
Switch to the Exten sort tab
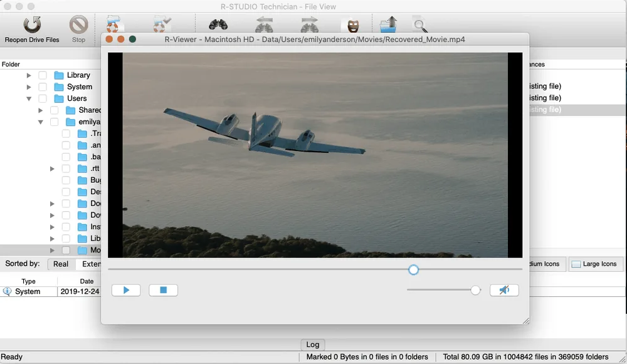(x=89, y=264)
